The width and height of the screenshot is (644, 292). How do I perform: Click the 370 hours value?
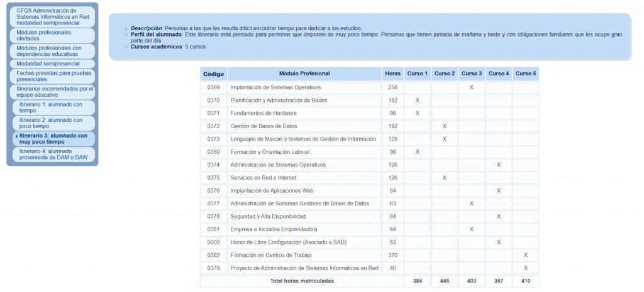coord(392,256)
